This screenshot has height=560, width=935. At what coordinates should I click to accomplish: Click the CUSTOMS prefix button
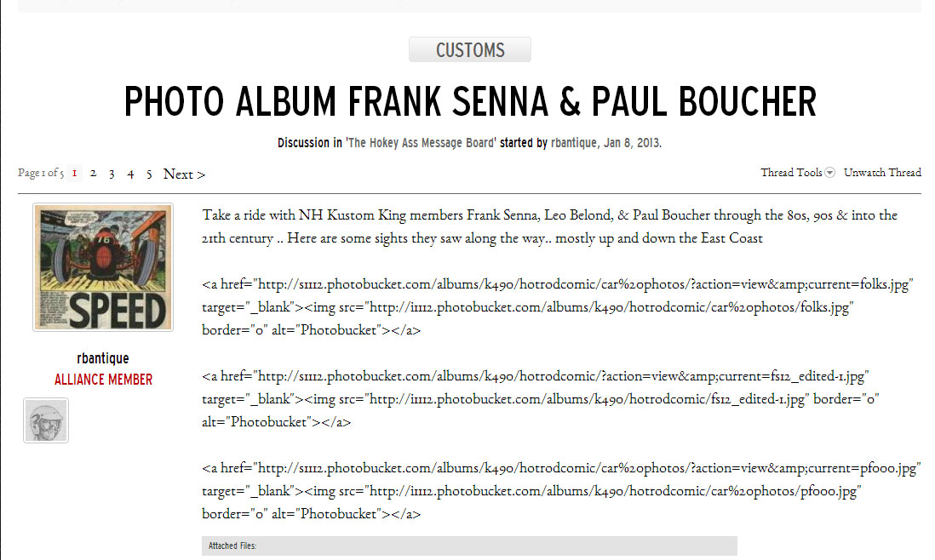coord(470,50)
